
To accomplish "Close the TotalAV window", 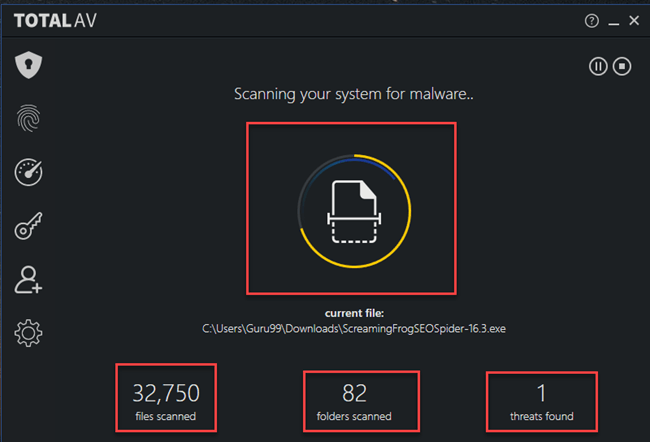I will click(634, 20).
